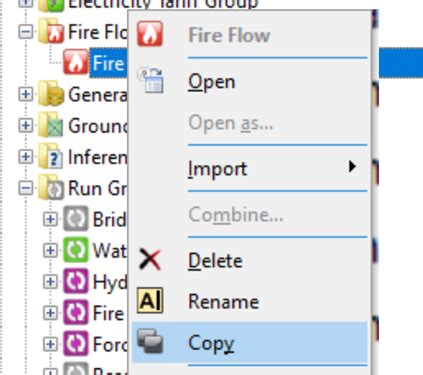Click the purple Hyd run icon

[76, 281]
